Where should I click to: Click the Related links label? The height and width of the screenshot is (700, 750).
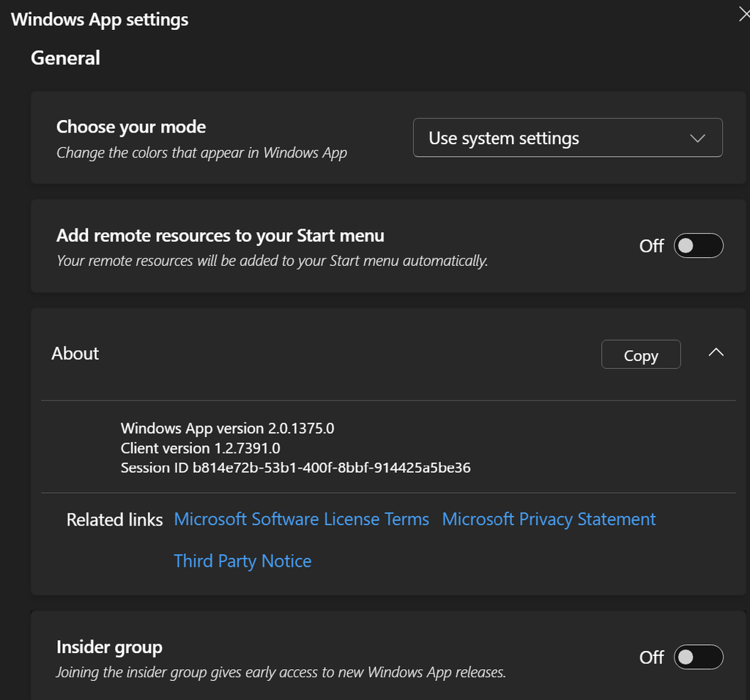[115, 520]
